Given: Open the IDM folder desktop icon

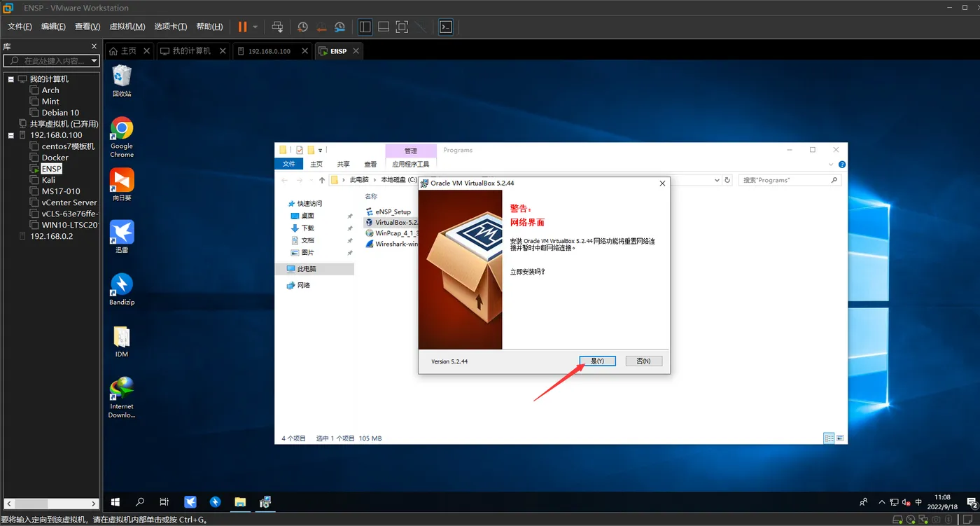Looking at the screenshot, I should click(x=122, y=341).
